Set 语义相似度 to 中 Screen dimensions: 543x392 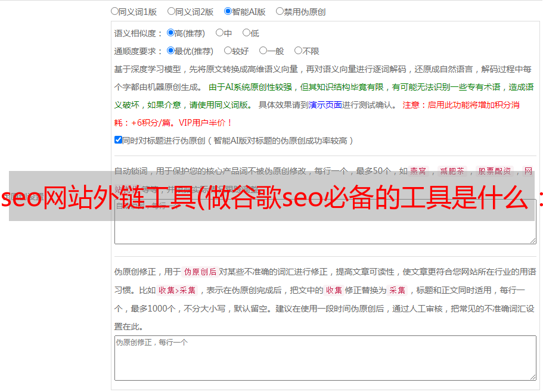tap(219, 33)
